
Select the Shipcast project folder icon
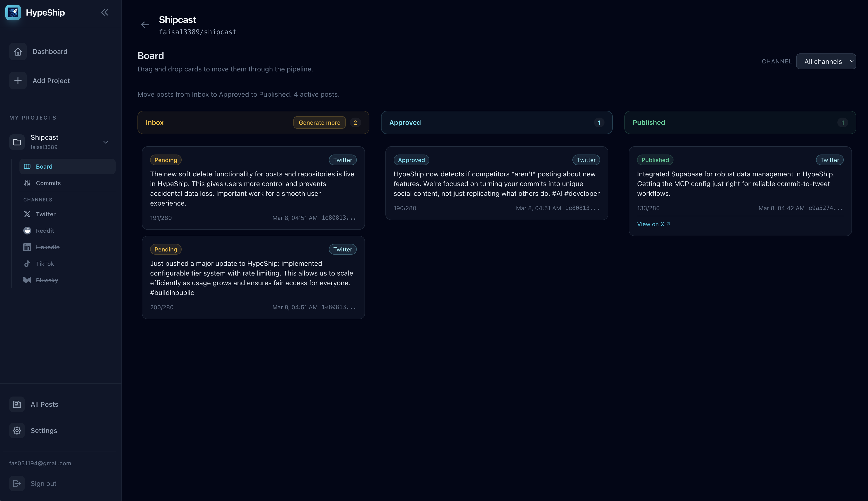click(17, 142)
